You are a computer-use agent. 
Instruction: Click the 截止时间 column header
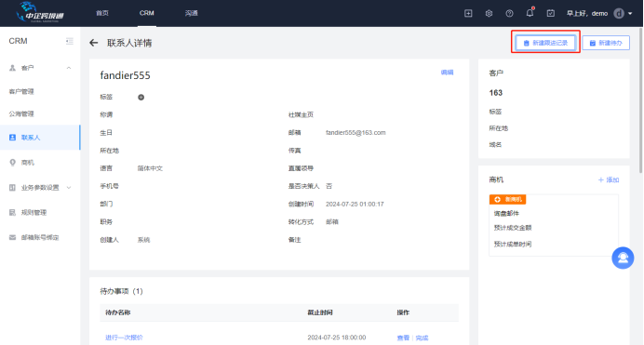[x=320, y=312]
